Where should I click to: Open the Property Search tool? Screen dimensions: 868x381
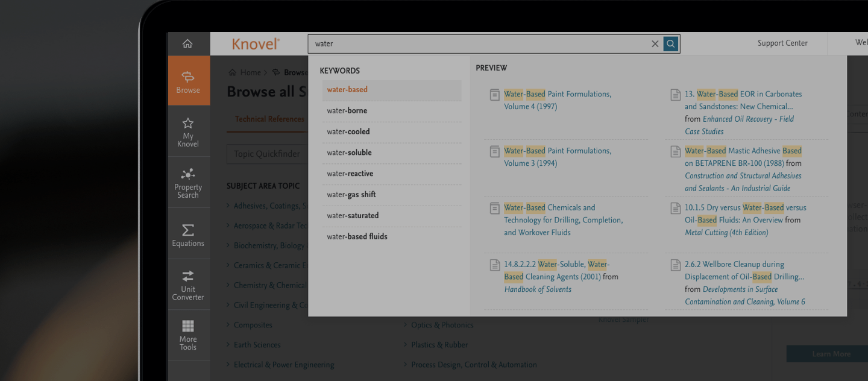pyautogui.click(x=188, y=183)
